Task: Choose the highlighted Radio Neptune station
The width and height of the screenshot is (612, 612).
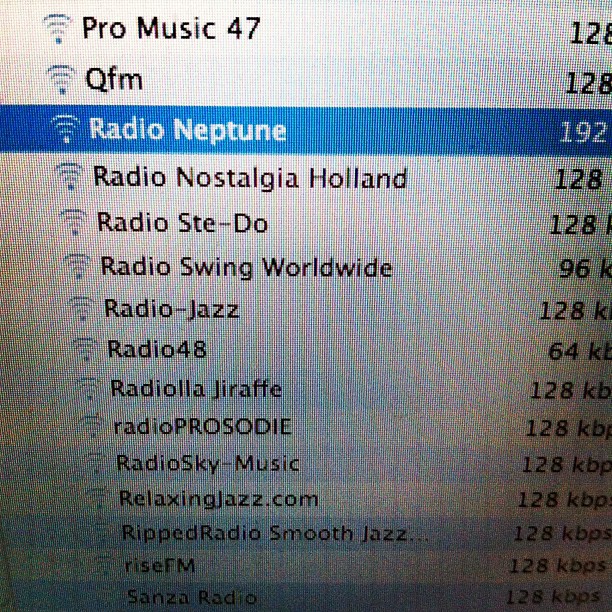Action: pyautogui.click(x=187, y=129)
